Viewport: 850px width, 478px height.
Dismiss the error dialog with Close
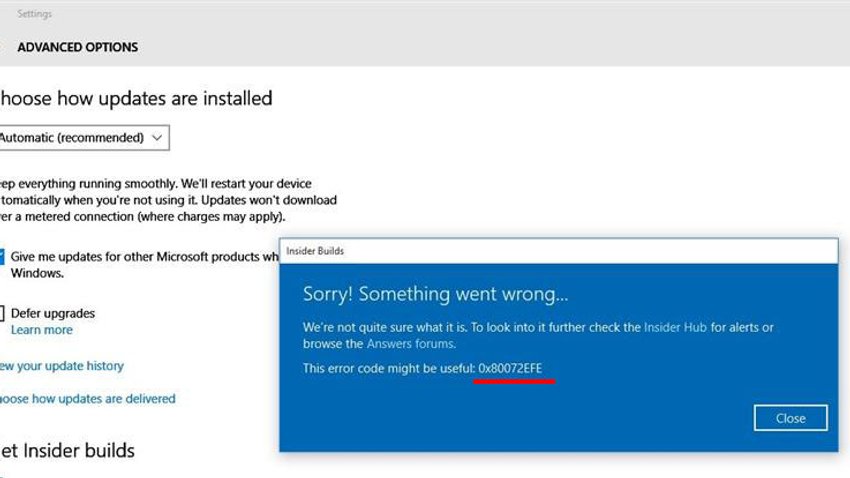click(x=790, y=418)
